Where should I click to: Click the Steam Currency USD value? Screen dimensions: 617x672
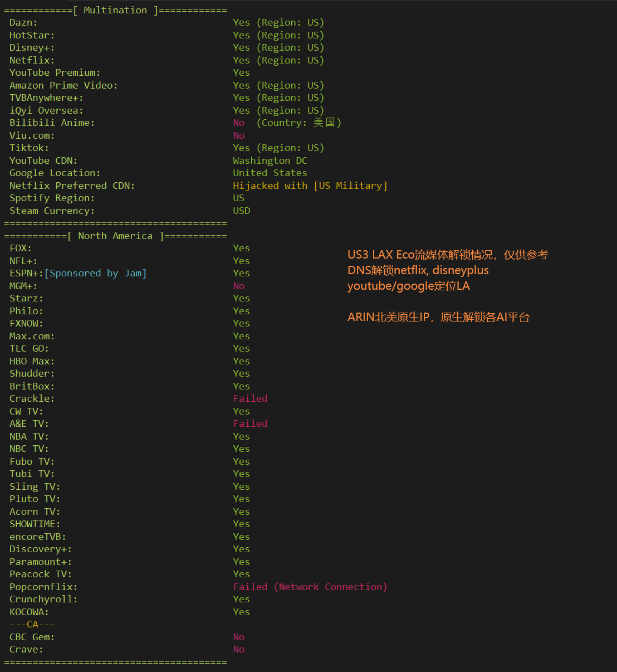(242, 211)
